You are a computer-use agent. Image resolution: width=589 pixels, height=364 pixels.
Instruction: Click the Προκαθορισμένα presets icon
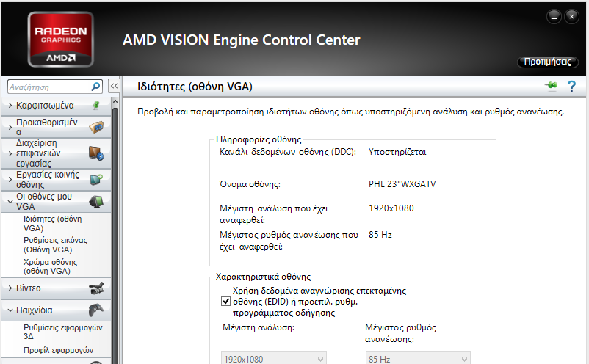[x=96, y=127]
